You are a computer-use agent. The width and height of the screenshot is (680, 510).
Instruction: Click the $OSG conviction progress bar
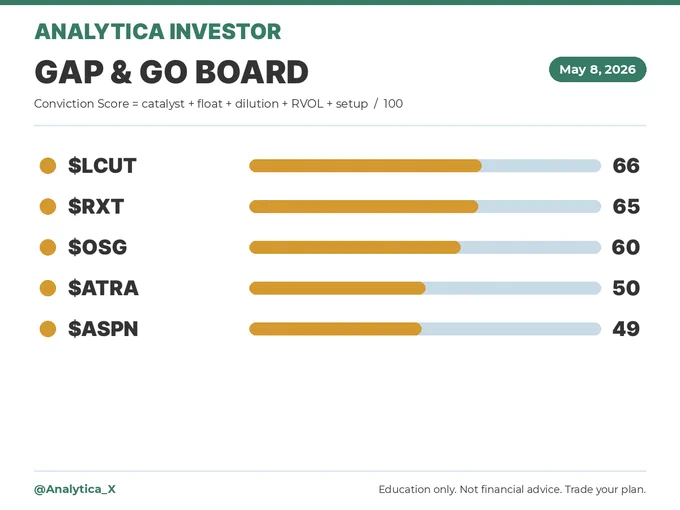(x=425, y=247)
